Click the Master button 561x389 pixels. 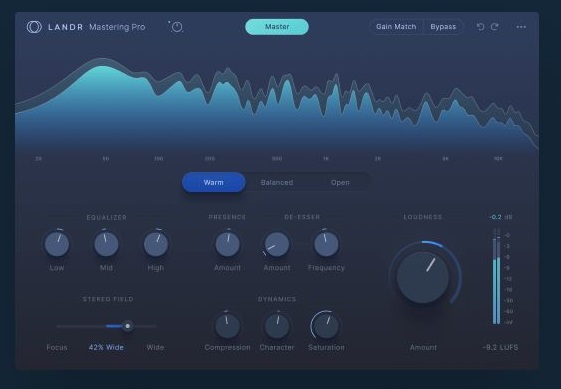(x=277, y=27)
